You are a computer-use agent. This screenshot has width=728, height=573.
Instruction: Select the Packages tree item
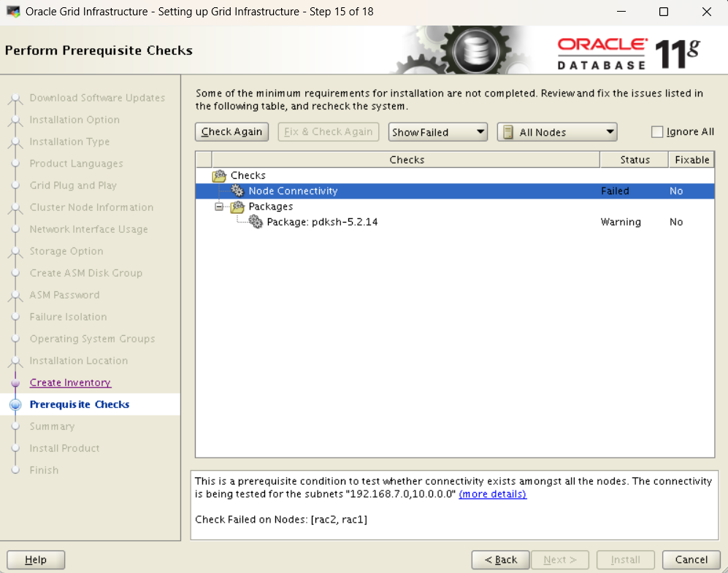271,207
